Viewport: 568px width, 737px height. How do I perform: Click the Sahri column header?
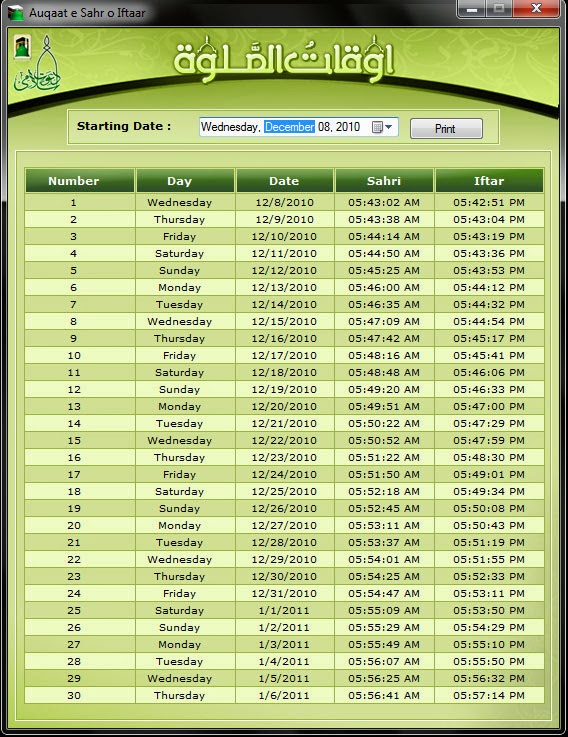[384, 181]
